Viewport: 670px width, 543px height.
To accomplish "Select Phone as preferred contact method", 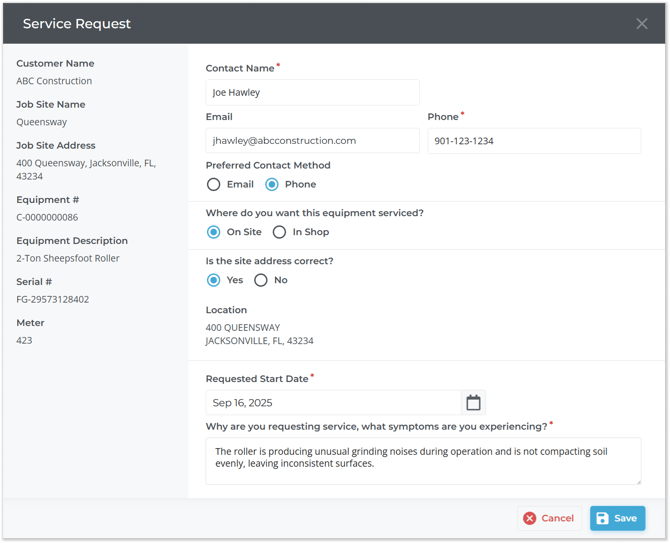I will point(272,185).
